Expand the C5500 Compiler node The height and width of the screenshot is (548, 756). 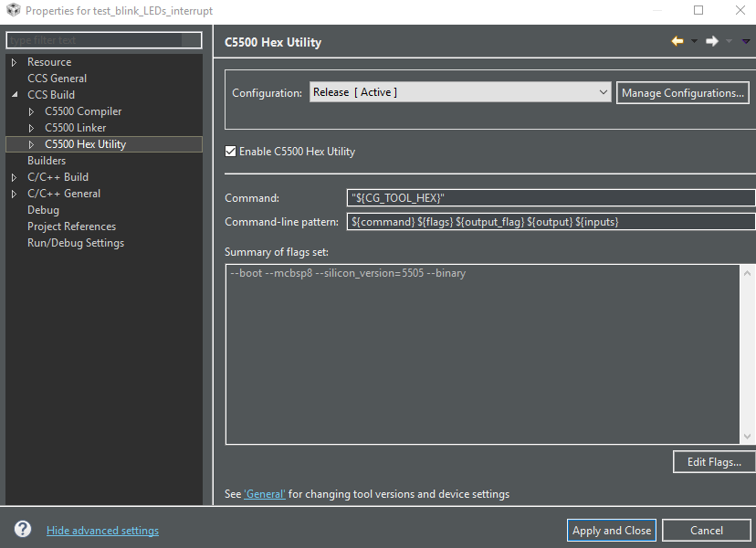tap(31, 111)
